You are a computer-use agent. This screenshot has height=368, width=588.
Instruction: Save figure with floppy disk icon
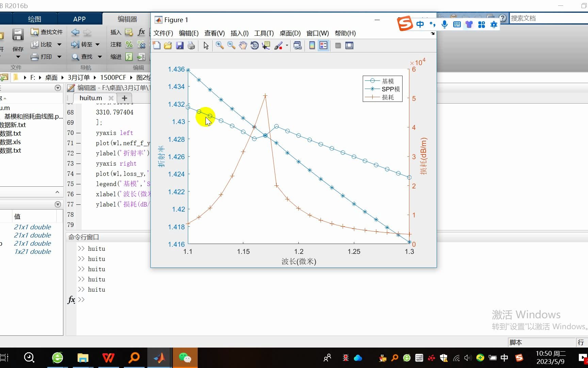point(180,46)
